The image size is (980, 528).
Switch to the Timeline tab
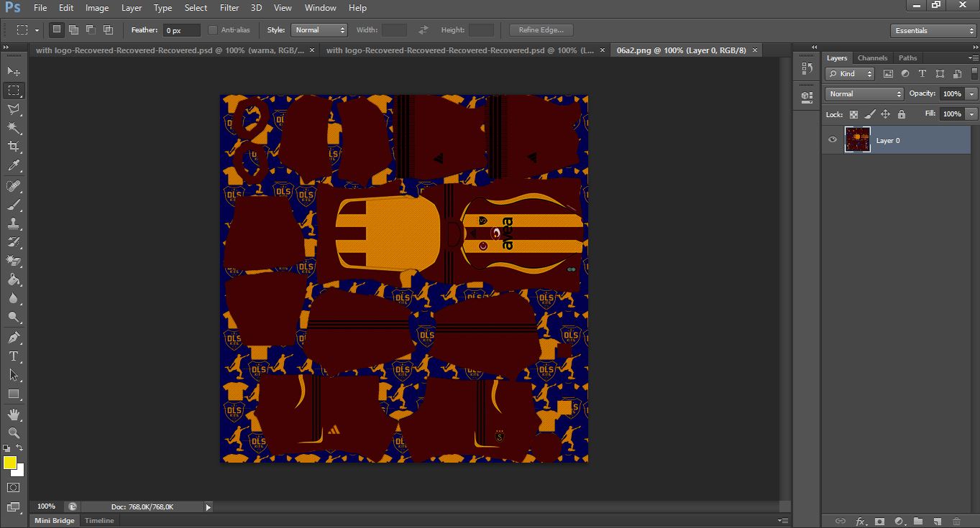click(99, 520)
